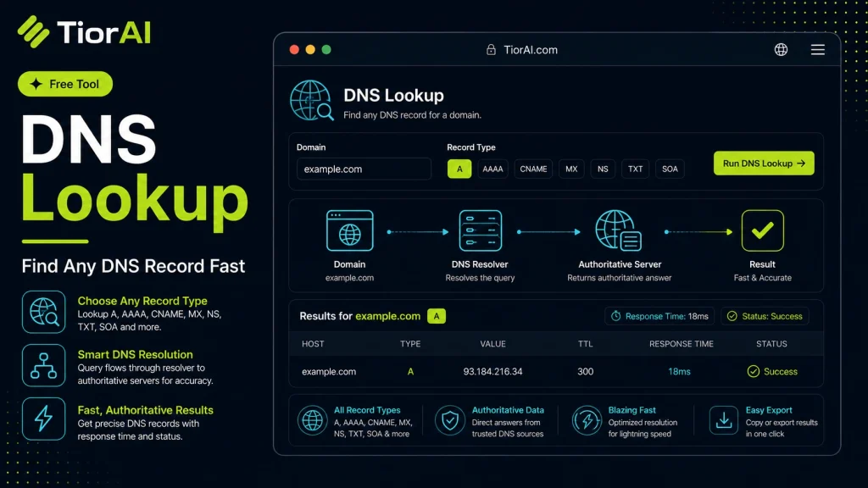Click the example.com link in results heading
Screen dimensions: 868x488
(x=387, y=316)
